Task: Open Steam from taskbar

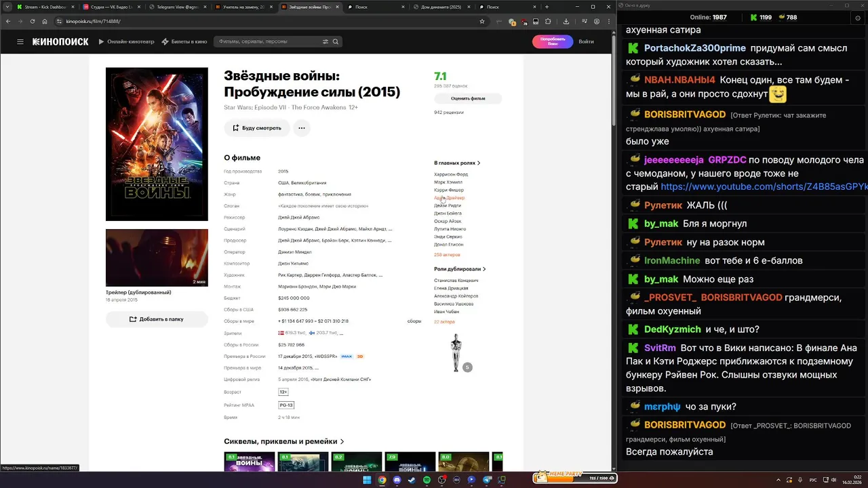Action: tap(412, 480)
